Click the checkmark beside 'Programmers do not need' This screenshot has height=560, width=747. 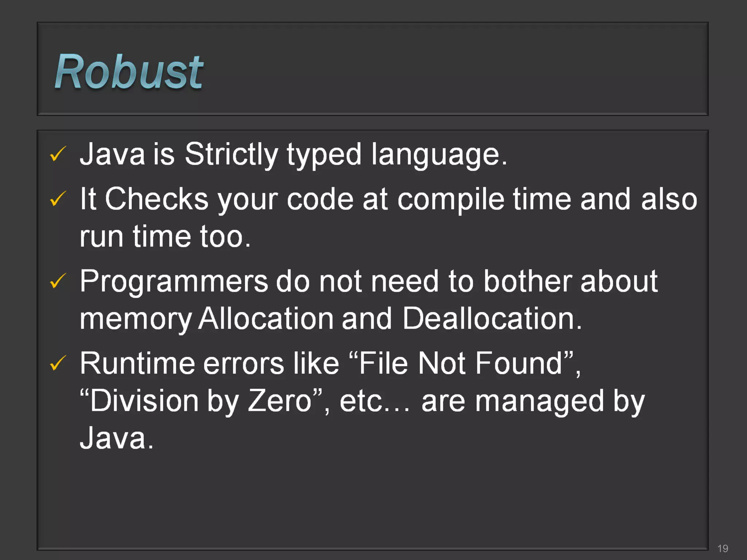point(58,281)
